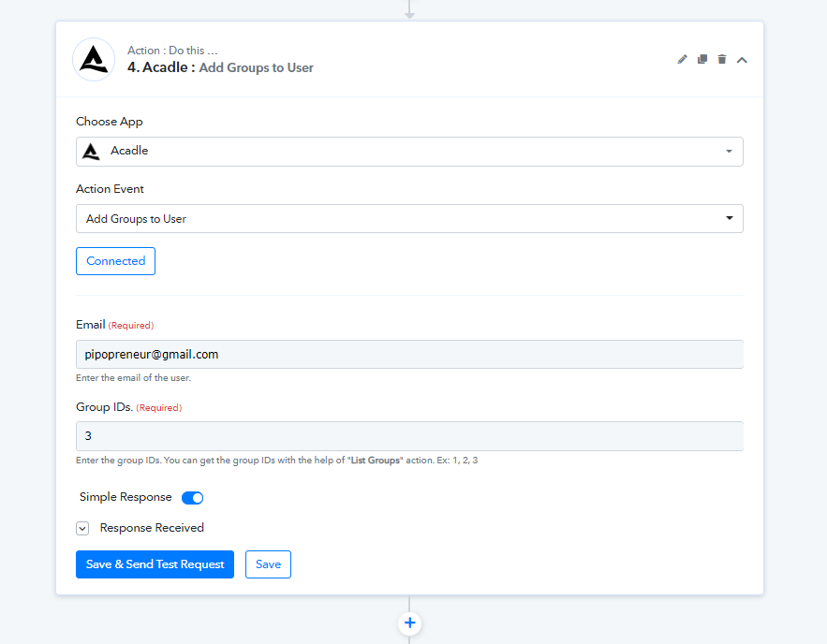Click the step title "4. Acadle : Add Groups to User"
Image resolution: width=827 pixels, height=644 pixels.
pos(220,67)
